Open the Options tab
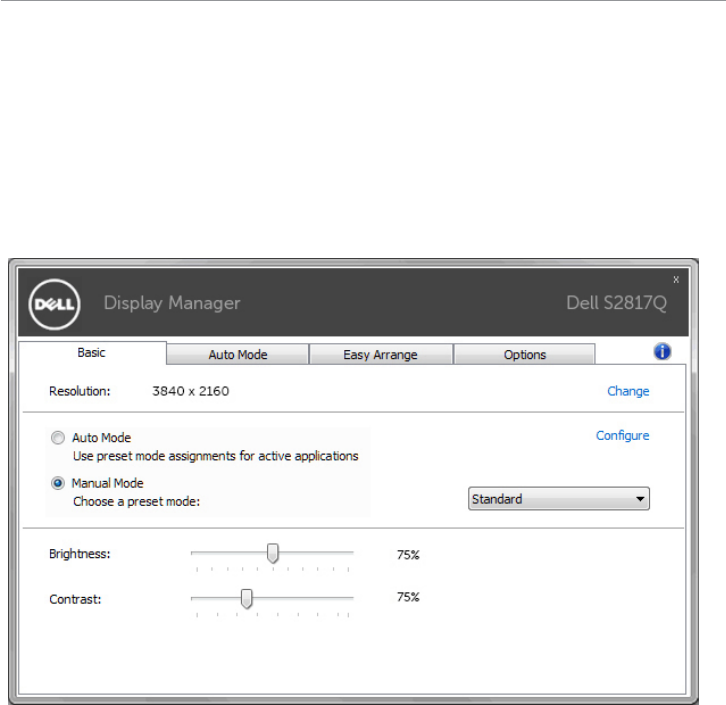Screen dimensions: 726x705 point(525,355)
